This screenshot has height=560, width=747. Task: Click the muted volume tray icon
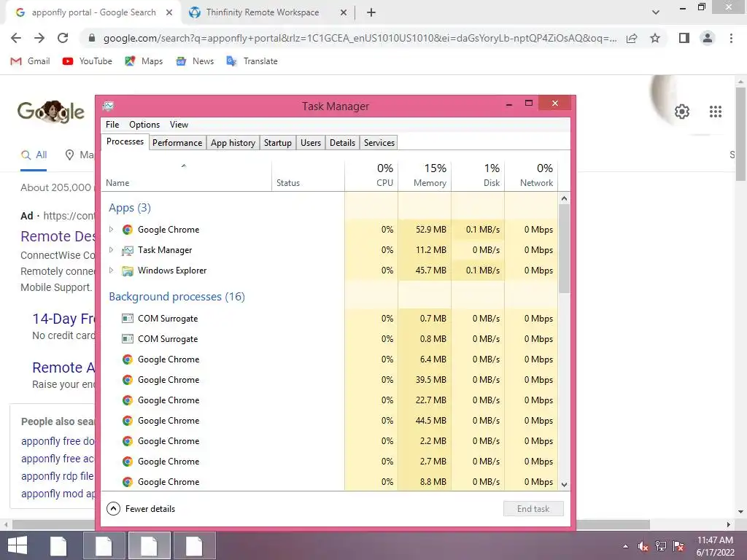(x=643, y=546)
